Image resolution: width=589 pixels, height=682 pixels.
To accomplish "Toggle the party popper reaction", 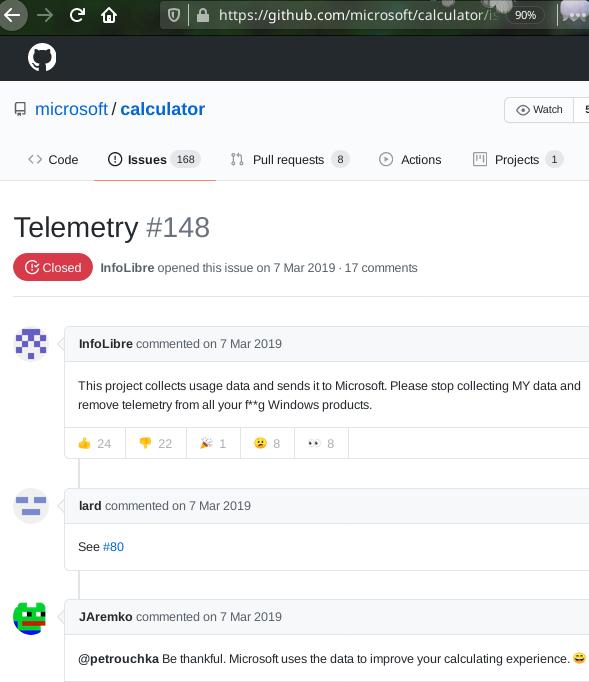I will coord(213,443).
